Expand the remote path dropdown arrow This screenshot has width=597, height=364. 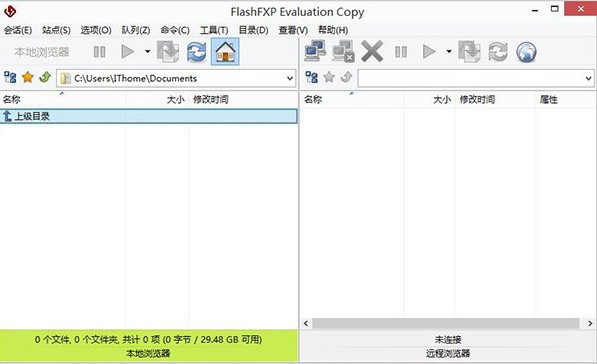point(589,78)
